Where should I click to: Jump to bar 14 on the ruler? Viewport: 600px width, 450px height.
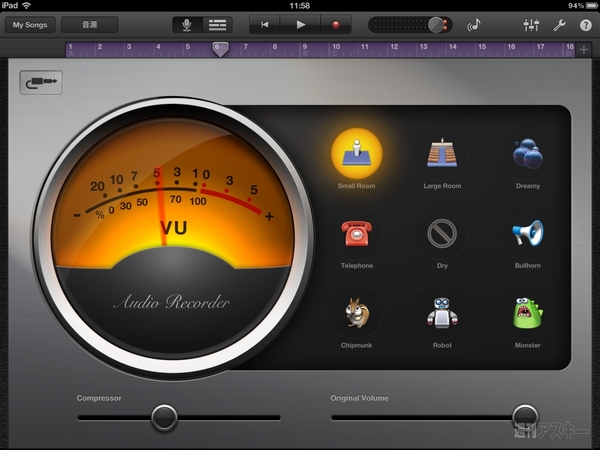pos(453,47)
